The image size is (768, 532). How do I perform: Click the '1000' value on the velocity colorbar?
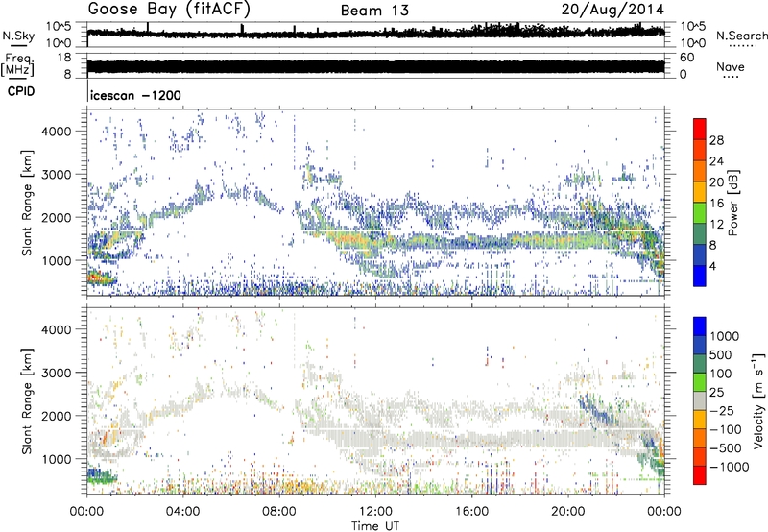coord(725,336)
